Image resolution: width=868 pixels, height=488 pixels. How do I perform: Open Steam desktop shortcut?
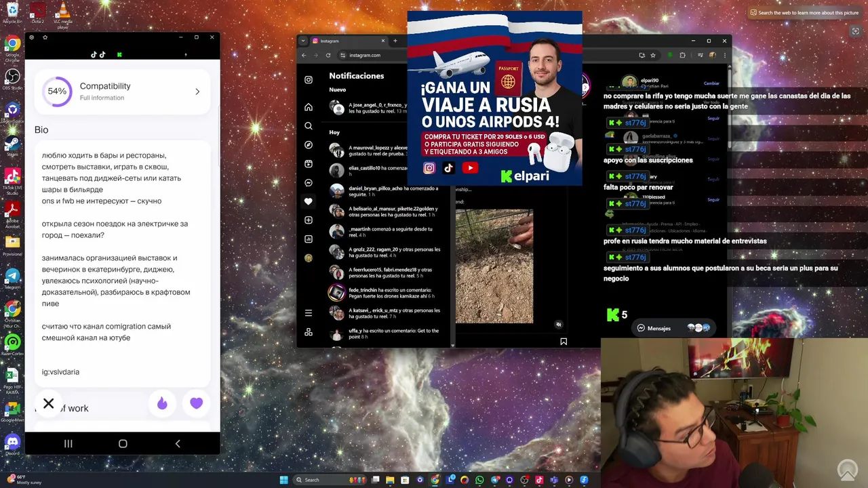[x=12, y=145]
